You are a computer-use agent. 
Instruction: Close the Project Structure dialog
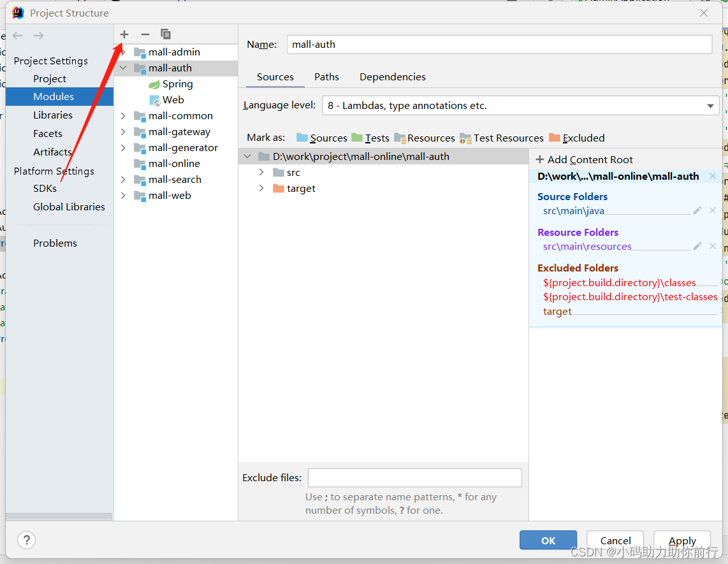click(x=704, y=13)
